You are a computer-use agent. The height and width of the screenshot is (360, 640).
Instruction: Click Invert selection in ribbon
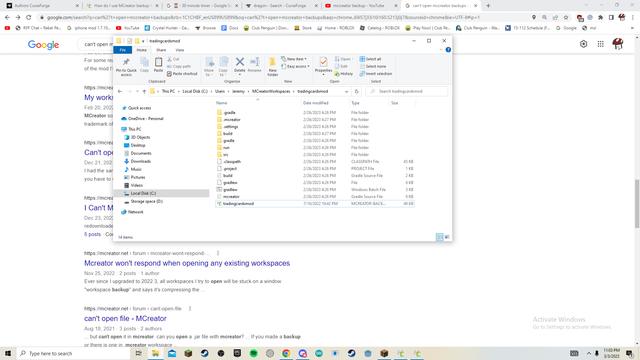pyautogui.click(x=376, y=74)
